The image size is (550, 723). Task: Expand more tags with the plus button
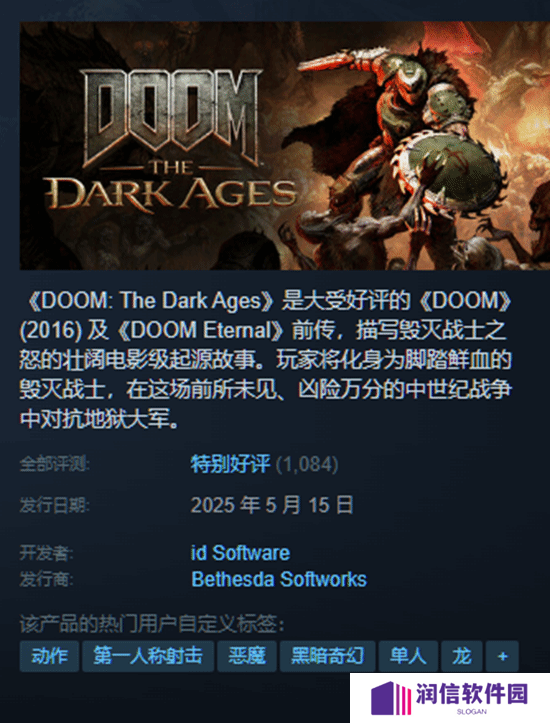[x=502, y=656]
